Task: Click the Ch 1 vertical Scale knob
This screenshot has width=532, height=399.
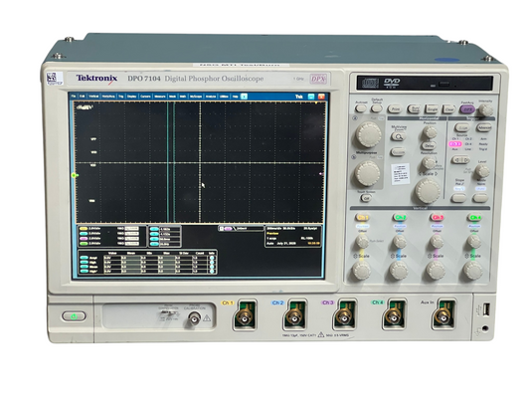Action: click(361, 271)
